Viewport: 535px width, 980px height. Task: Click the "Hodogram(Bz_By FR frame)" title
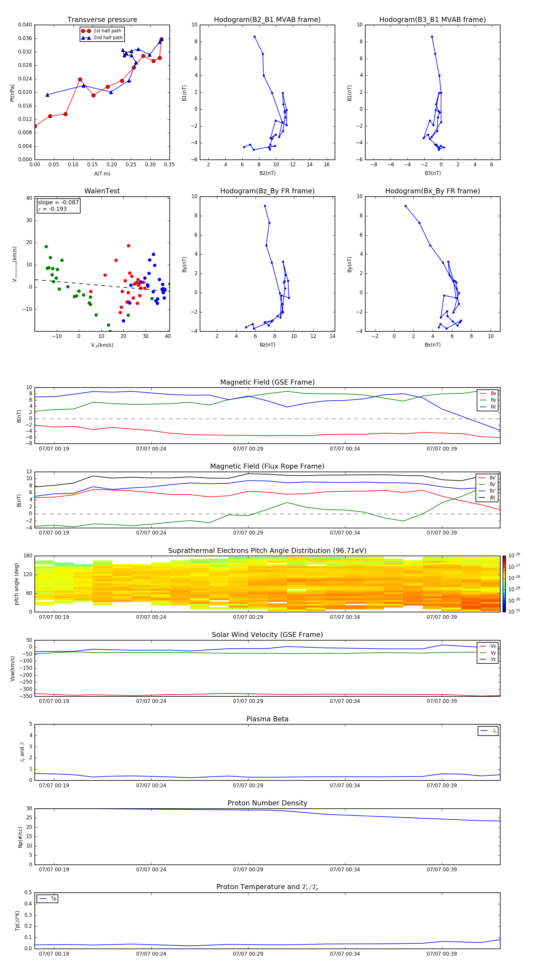[267, 191]
